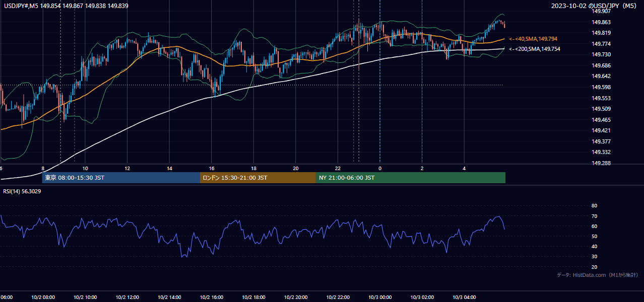Click the '2023-10-02 のUSD/JPY (M5)' chart title
This screenshot has width=644, height=302.
coord(595,6)
